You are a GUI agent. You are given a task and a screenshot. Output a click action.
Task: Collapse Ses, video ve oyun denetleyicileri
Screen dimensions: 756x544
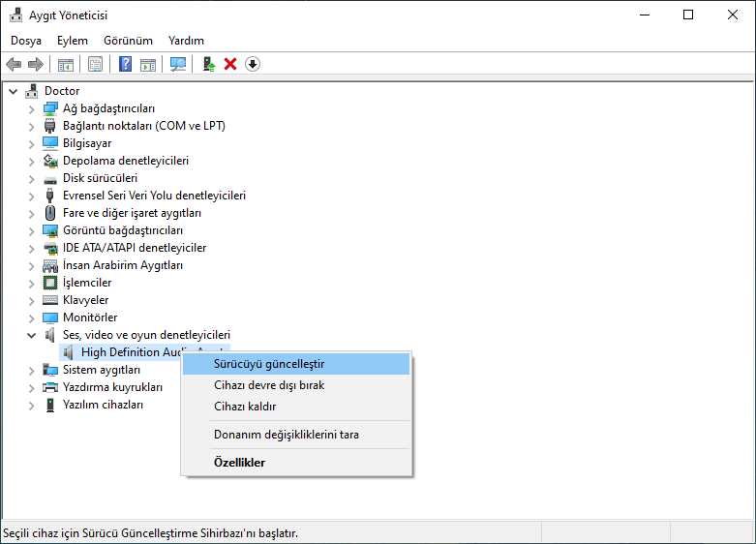click(32, 335)
